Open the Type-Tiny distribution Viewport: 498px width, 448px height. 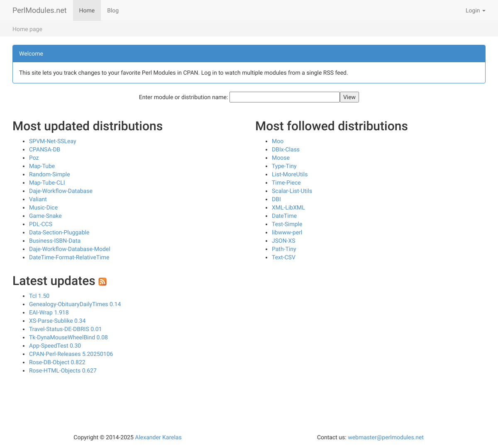tap(284, 166)
